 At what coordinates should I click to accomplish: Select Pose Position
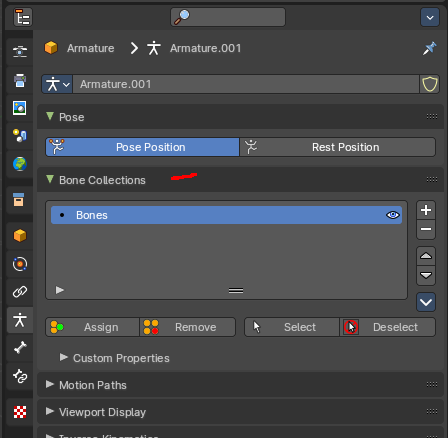[x=143, y=147]
